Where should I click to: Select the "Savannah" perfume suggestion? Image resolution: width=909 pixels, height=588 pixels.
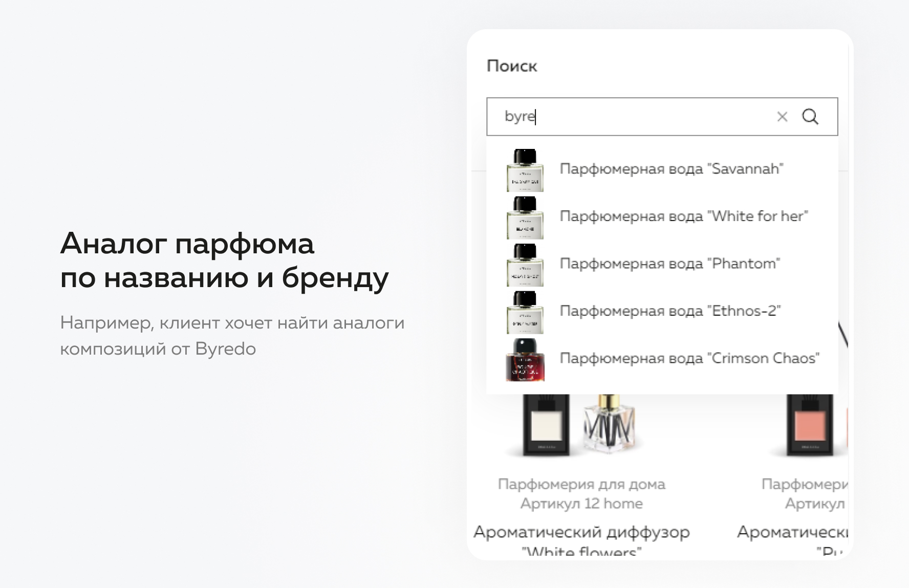(671, 169)
